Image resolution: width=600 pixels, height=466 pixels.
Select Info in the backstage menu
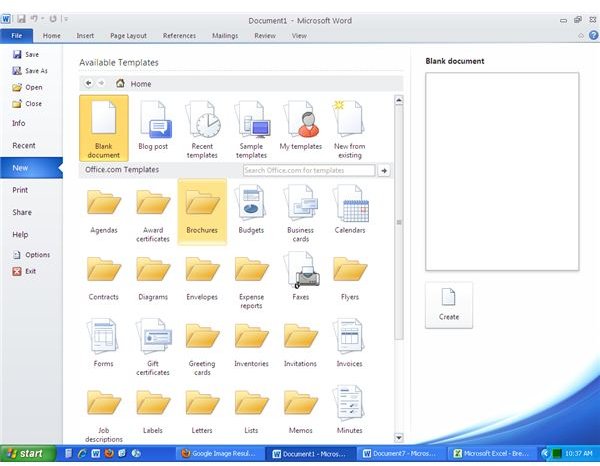click(x=19, y=123)
